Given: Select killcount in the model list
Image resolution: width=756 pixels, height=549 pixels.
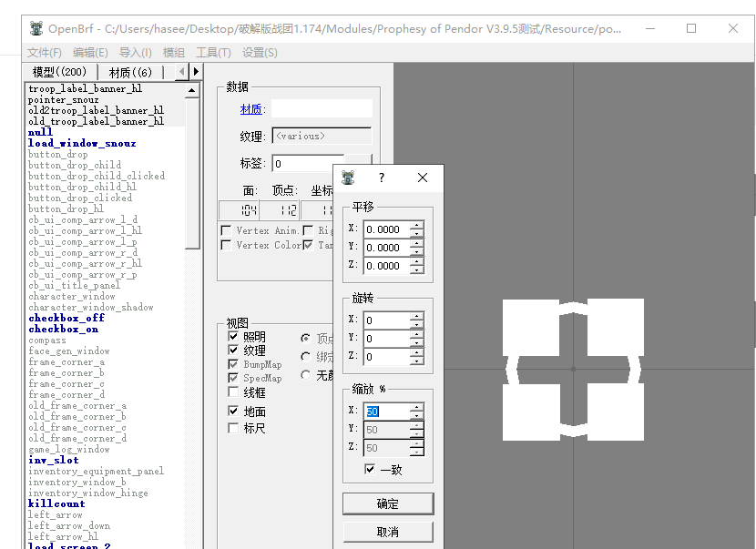Looking at the screenshot, I should 56,503.
